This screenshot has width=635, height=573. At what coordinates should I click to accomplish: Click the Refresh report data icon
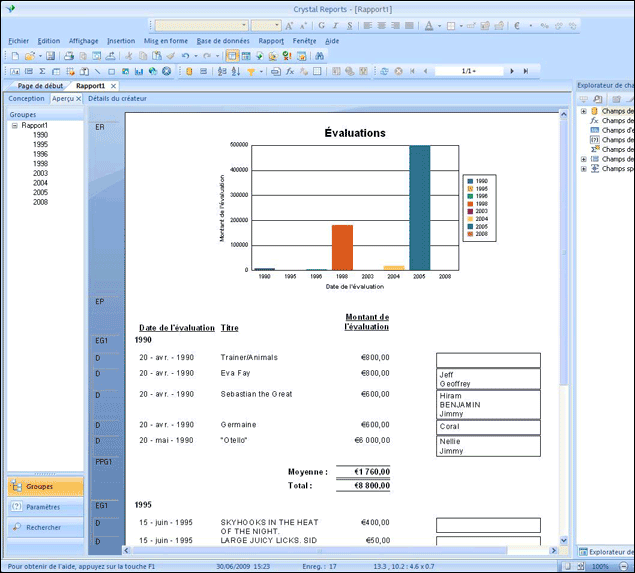[384, 72]
